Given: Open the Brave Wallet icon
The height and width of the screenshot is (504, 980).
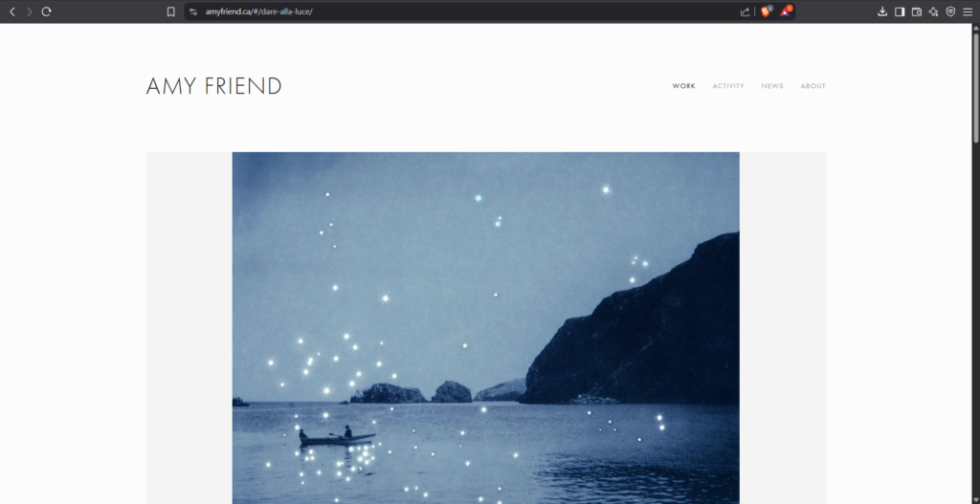Looking at the screenshot, I should (917, 11).
